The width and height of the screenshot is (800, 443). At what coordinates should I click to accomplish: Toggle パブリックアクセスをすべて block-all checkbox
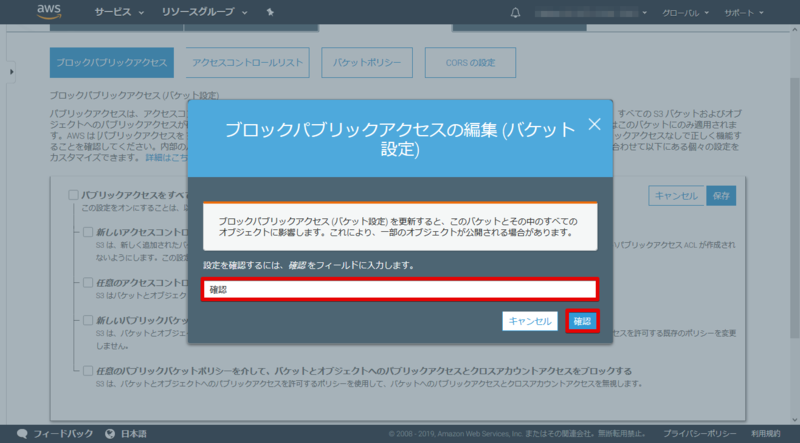[73, 195]
